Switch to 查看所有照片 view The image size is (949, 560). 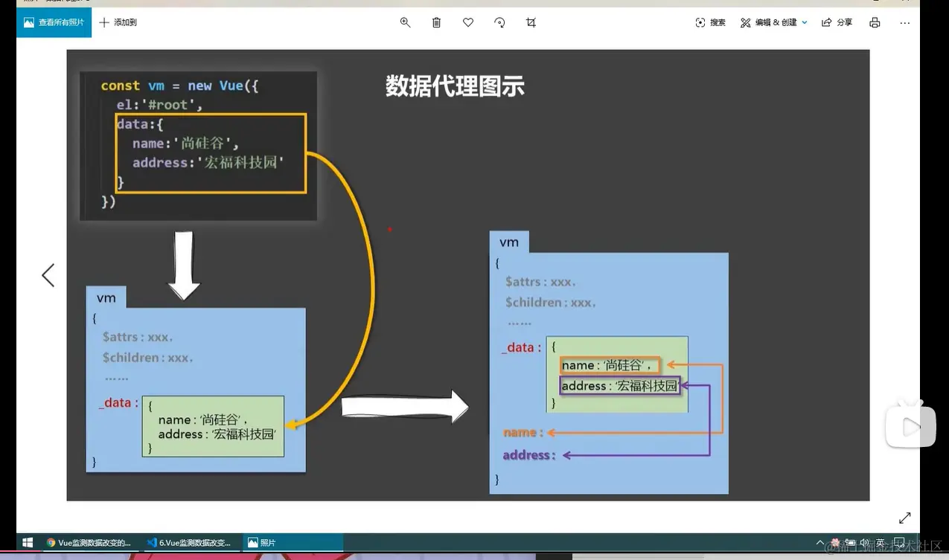[x=54, y=22]
